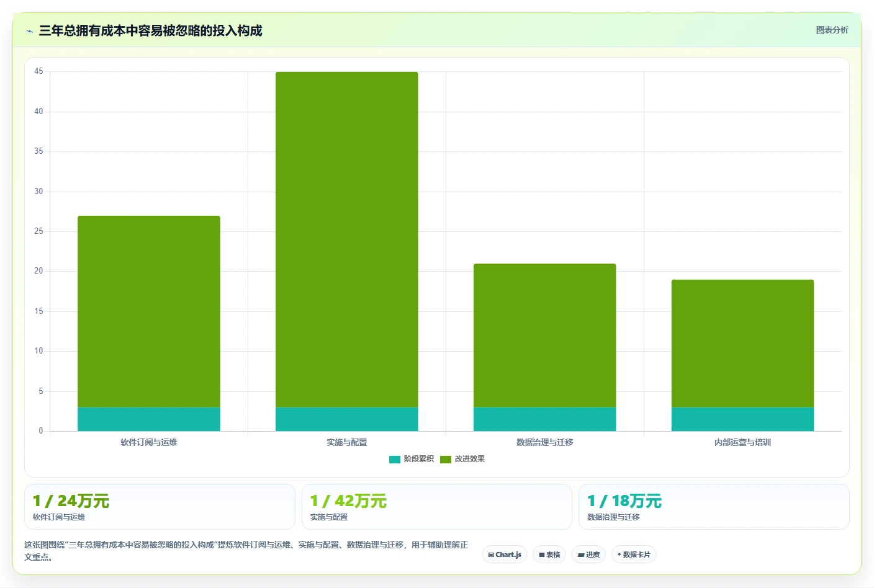Click the lightning icon beside the chart title
This screenshot has height=588, width=874.
coord(29,31)
